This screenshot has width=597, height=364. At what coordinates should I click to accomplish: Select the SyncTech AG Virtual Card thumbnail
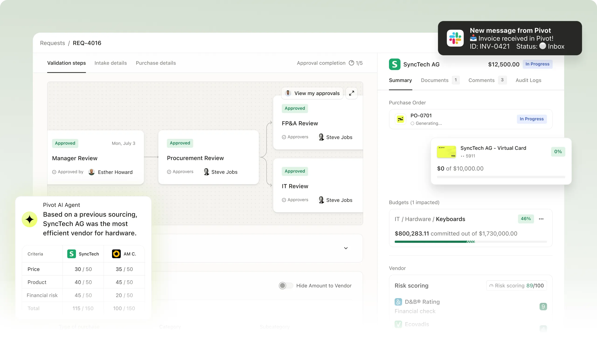click(446, 152)
